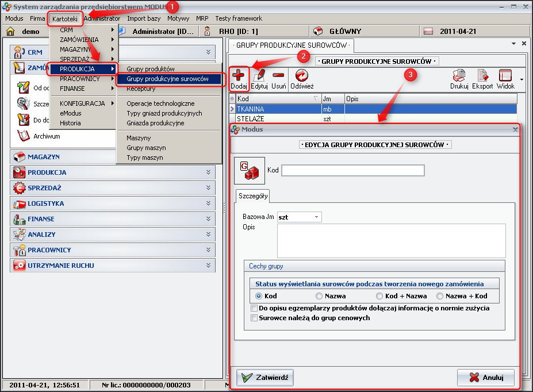Click the Kod text input field
533x392 pixels.
[352, 170]
